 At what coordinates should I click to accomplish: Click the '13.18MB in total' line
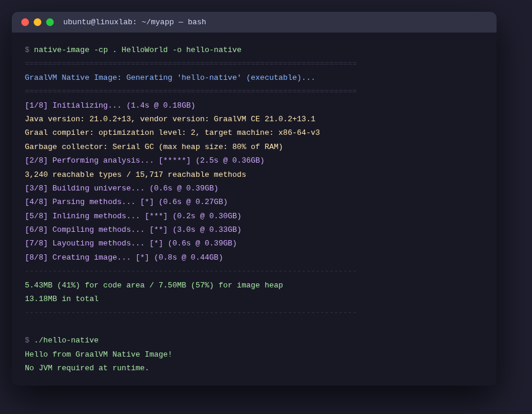(61, 299)
